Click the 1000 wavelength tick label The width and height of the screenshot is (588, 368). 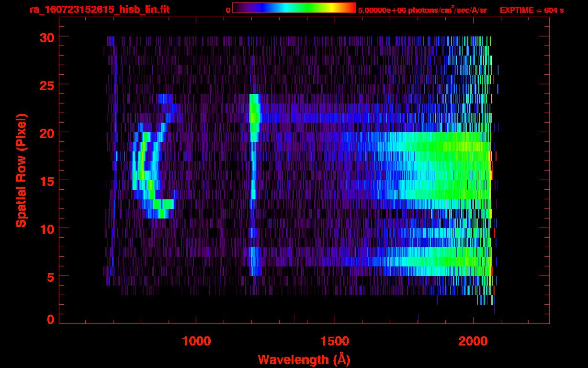coord(196,341)
